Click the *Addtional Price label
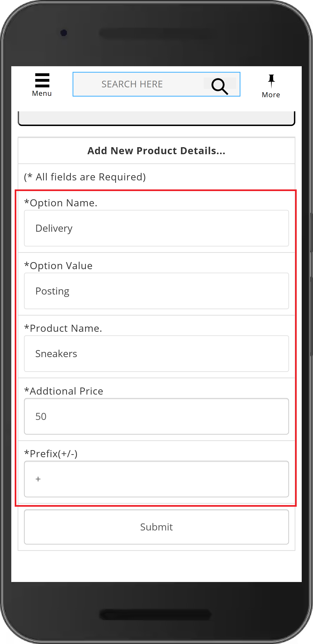This screenshot has width=313, height=644. point(64,391)
